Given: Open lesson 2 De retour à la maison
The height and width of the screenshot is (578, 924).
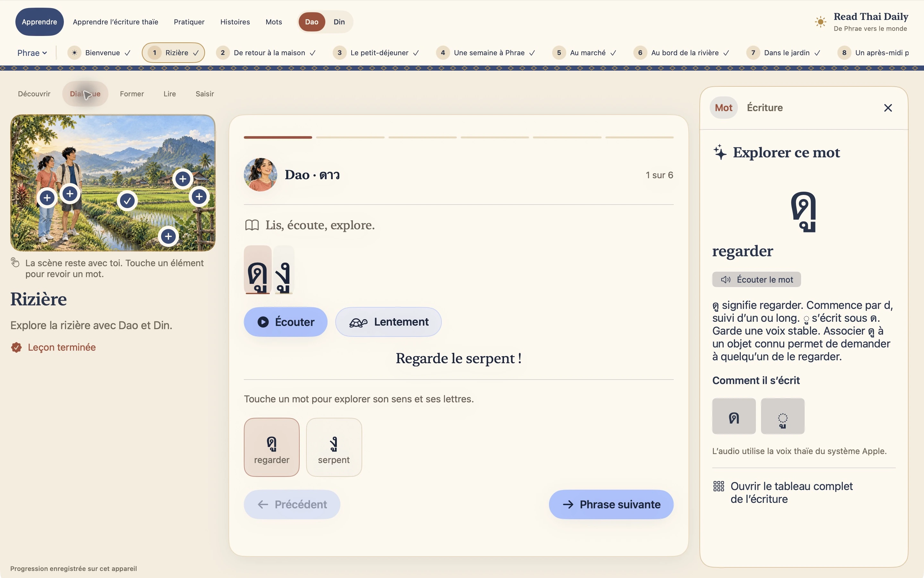Looking at the screenshot, I should [266, 53].
